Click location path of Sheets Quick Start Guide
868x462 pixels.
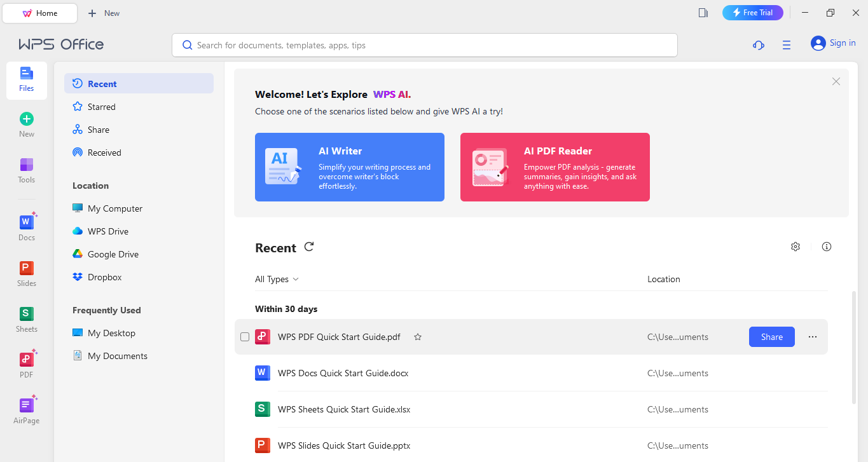pos(678,409)
